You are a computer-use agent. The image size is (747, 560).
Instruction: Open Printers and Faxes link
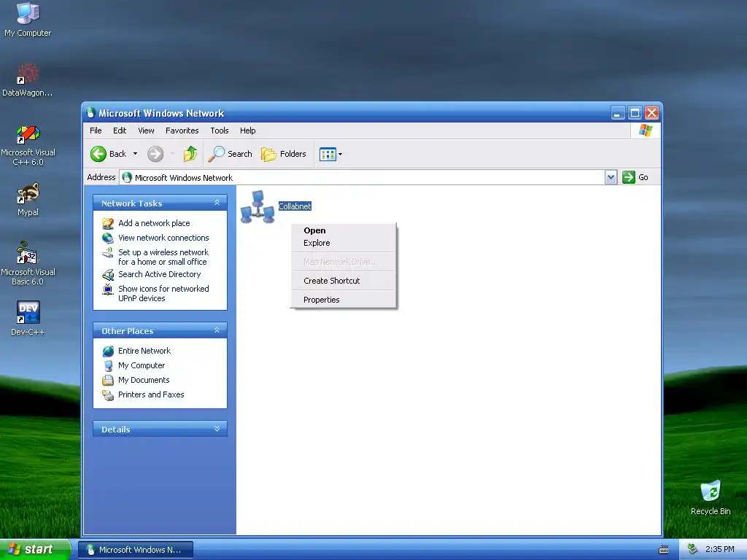[151, 394]
